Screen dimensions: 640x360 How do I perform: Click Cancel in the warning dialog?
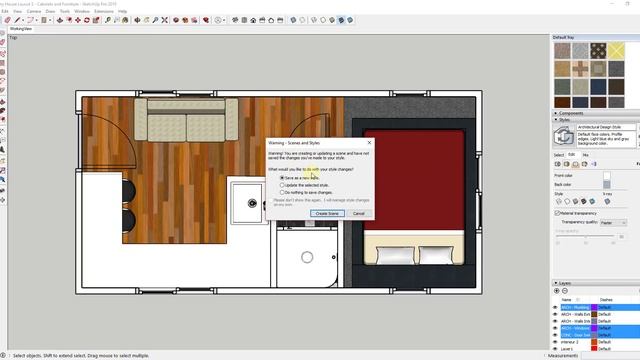tap(358, 213)
